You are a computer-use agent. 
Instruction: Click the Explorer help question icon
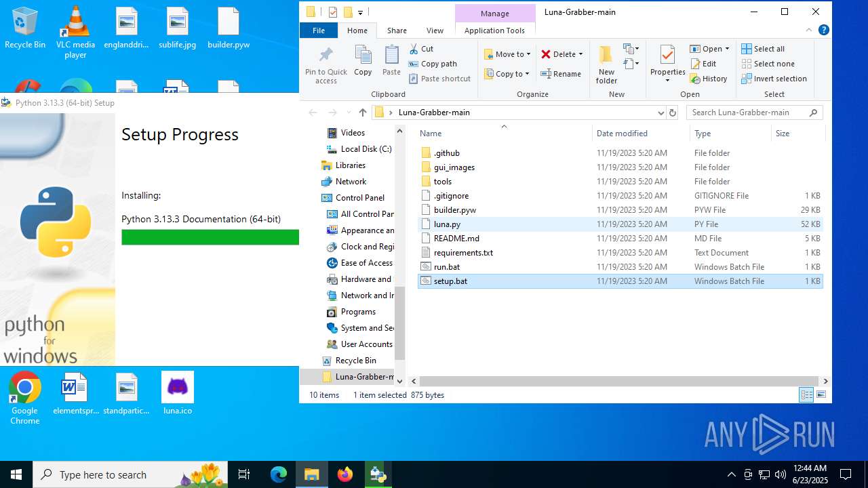[x=824, y=30]
